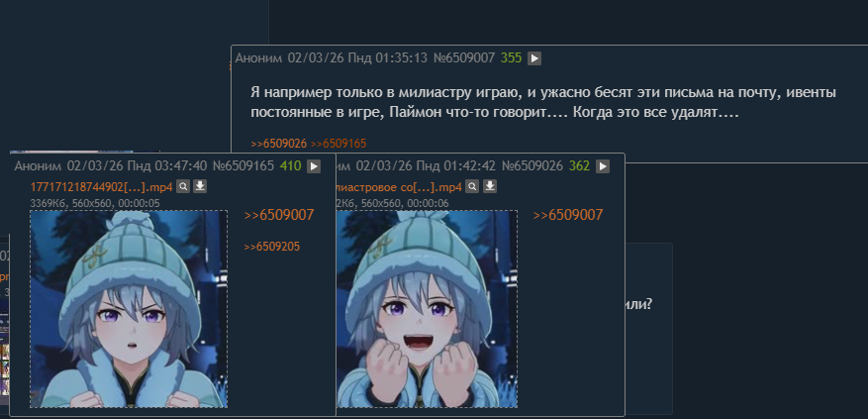Click the play icon in post №6509007 header
This screenshot has width=868, height=419.
534,58
